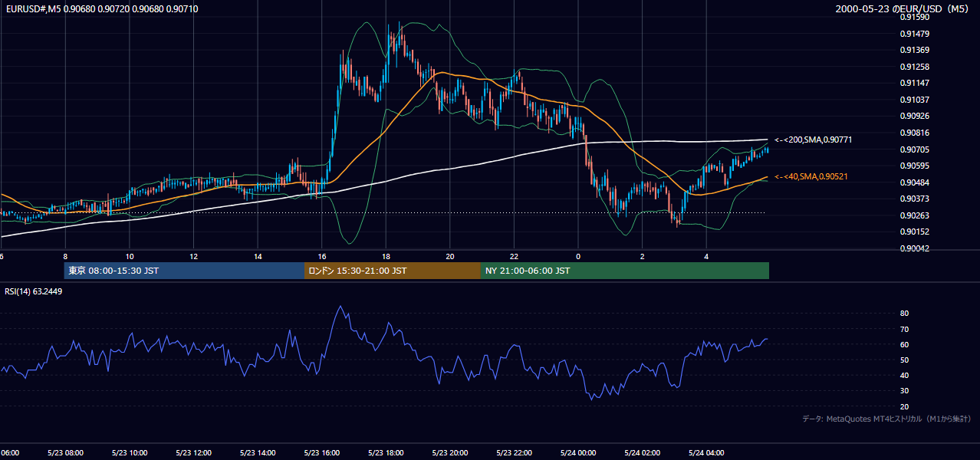Image resolution: width=980 pixels, height=460 pixels.
Task: Click price axis value 0.90373
Action: (914, 199)
